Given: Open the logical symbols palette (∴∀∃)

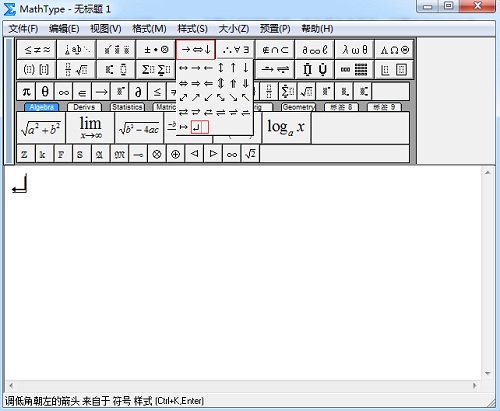Looking at the screenshot, I should pos(235,50).
